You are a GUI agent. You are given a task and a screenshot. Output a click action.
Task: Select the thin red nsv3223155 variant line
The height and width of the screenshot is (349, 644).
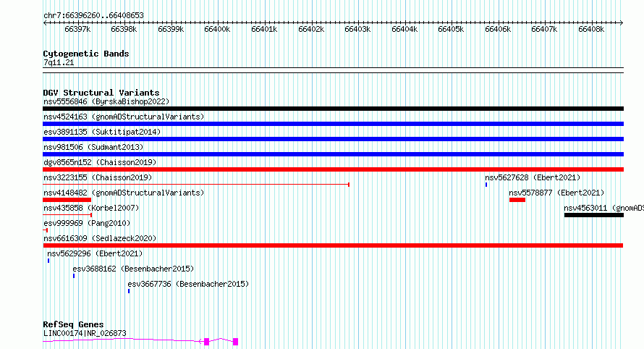click(196, 185)
